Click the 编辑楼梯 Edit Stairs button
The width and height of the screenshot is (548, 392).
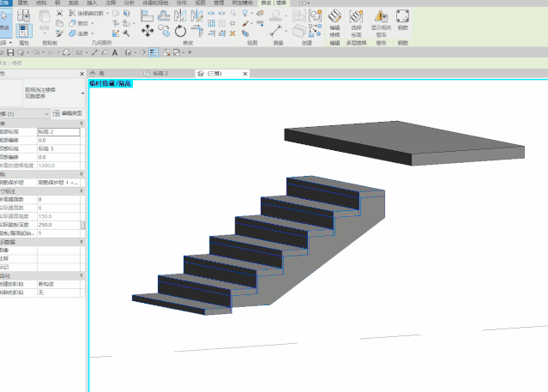(x=334, y=23)
